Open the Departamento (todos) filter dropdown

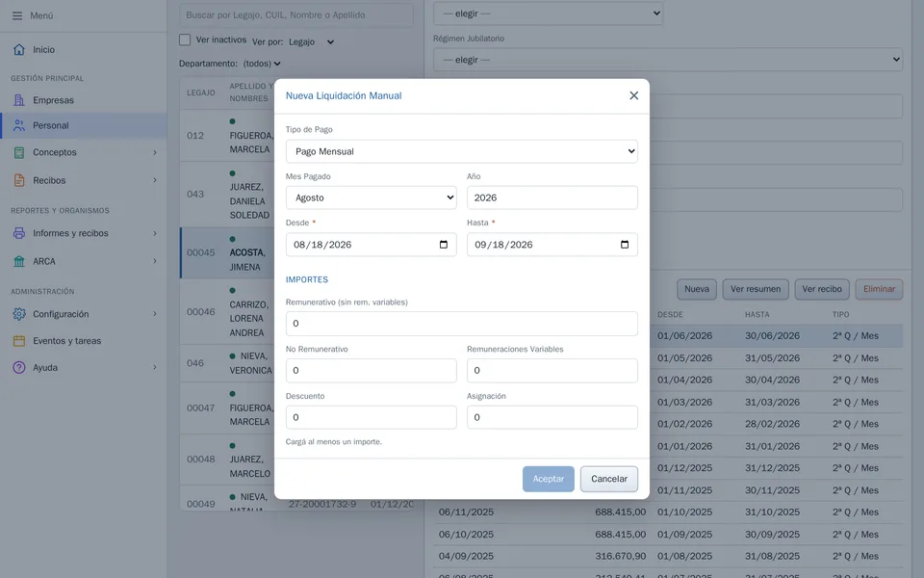[x=262, y=64]
